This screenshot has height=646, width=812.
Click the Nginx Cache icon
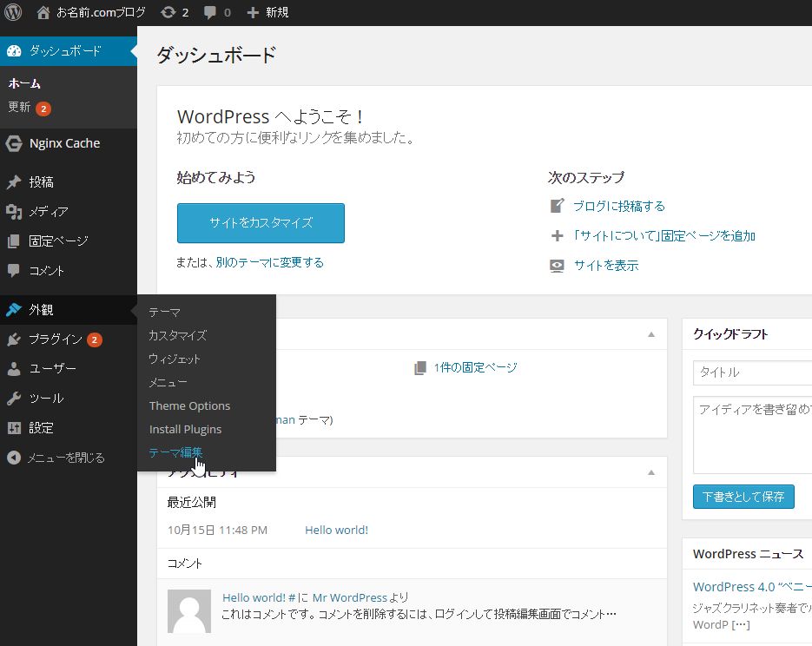[14, 143]
